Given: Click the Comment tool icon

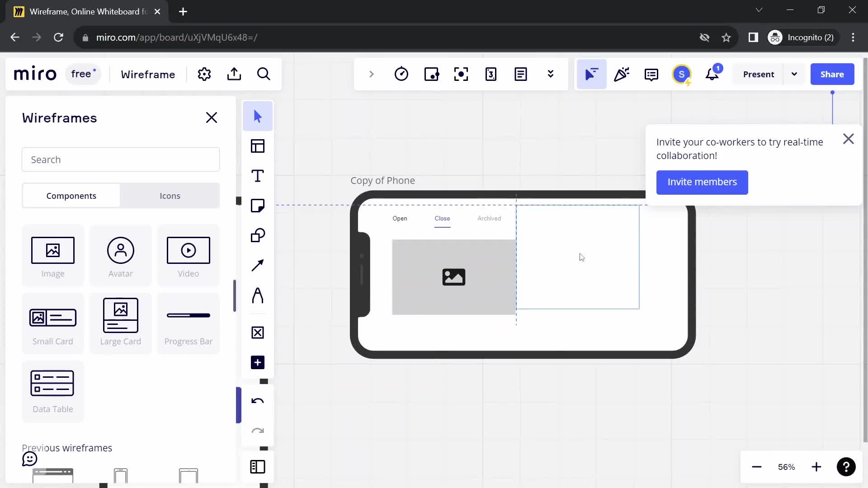Looking at the screenshot, I should [x=651, y=74].
